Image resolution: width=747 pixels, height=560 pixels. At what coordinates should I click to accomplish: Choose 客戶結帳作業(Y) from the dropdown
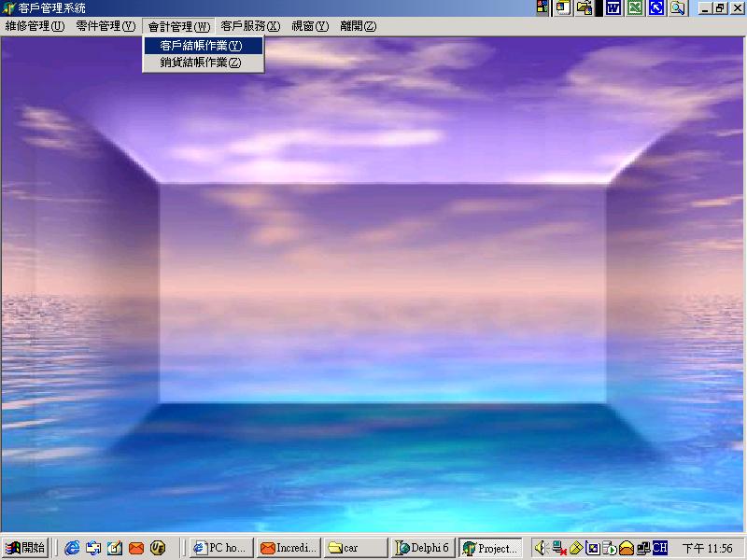point(204,46)
